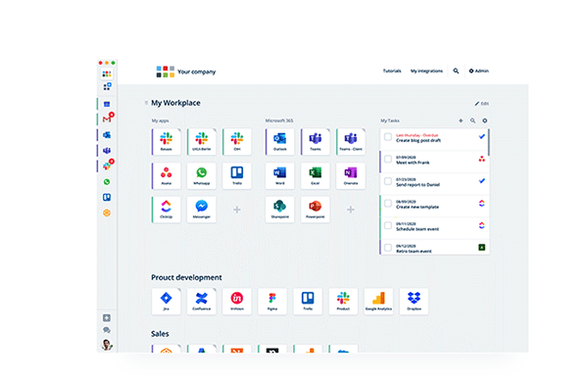This screenshot has height=379, width=588.
Task: Open the Dropbox tile
Action: (x=414, y=301)
